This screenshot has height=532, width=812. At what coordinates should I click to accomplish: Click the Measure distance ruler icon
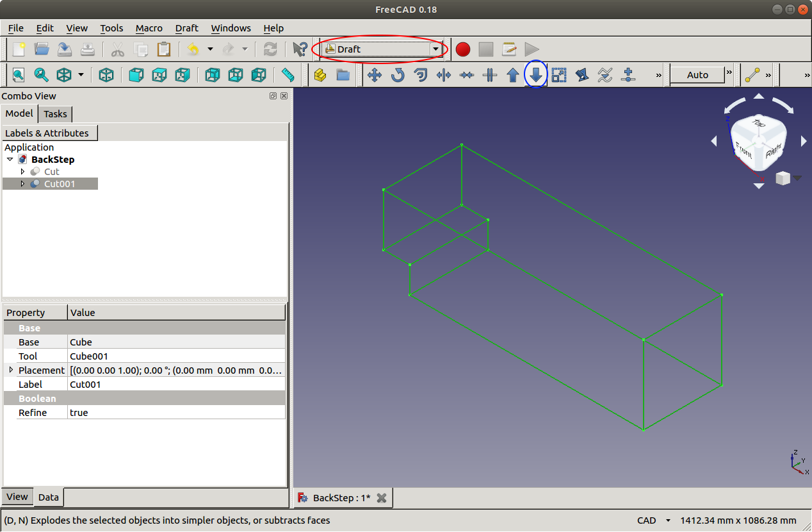coord(288,75)
